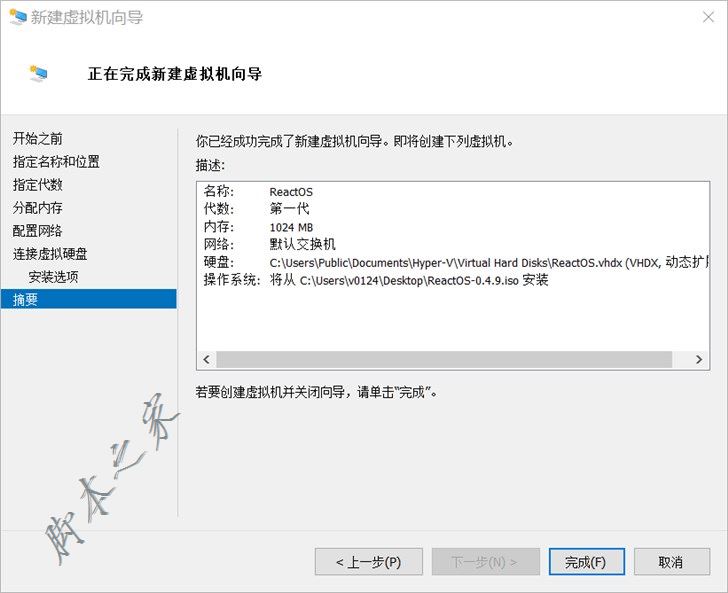
Task: Click the greyed-out 下一步(N) button
Action: pos(485,562)
